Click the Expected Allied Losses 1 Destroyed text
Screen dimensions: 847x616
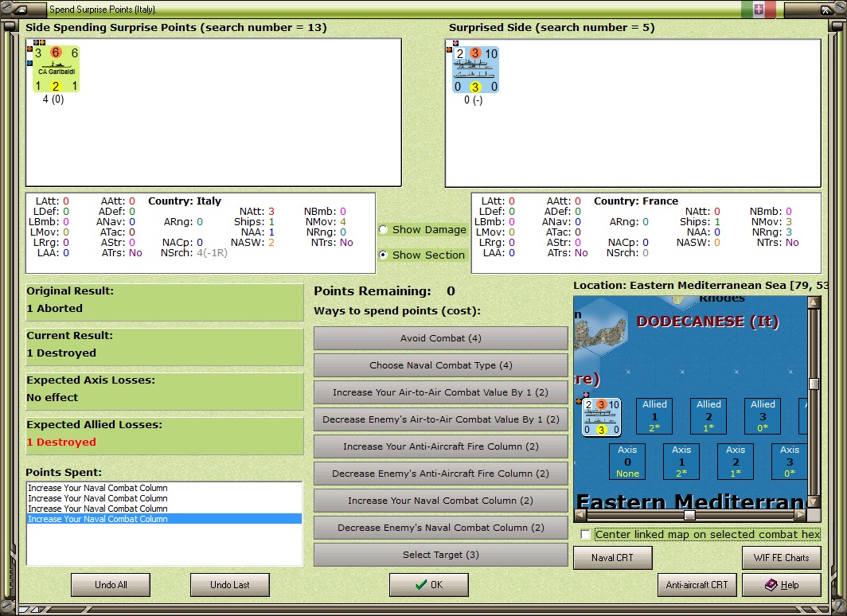[61, 443]
